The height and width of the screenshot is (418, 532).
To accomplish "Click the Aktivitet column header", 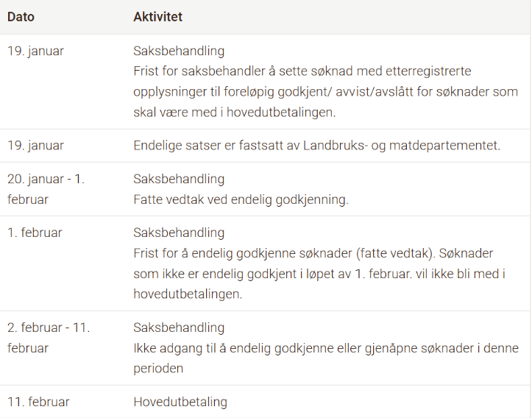I will (x=157, y=16).
